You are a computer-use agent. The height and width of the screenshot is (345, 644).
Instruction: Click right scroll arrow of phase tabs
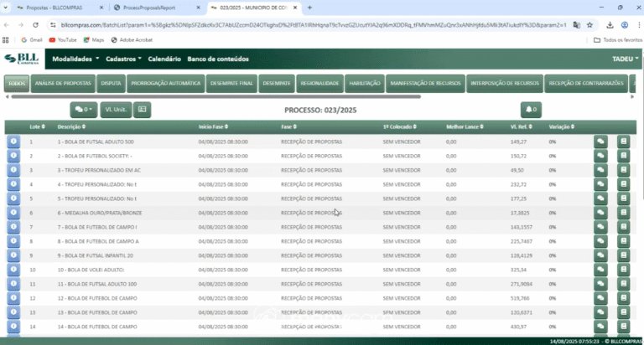click(x=632, y=97)
